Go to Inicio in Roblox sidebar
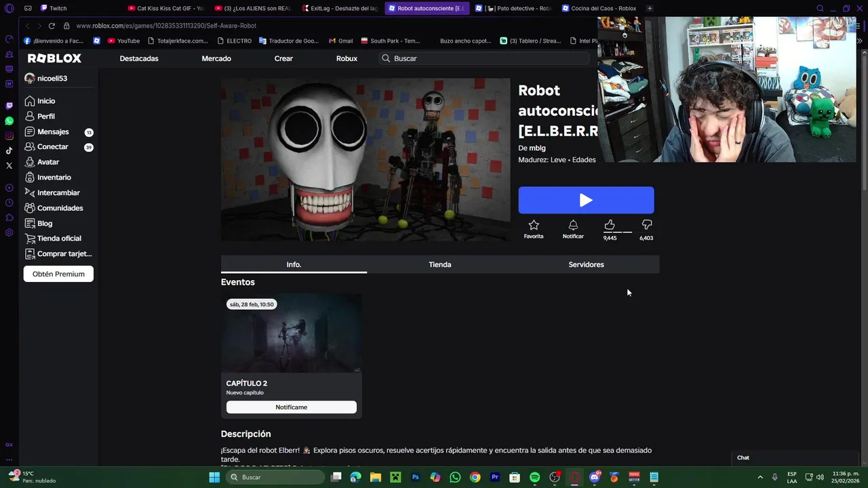Screen dimensions: 868x488 (x=46, y=101)
